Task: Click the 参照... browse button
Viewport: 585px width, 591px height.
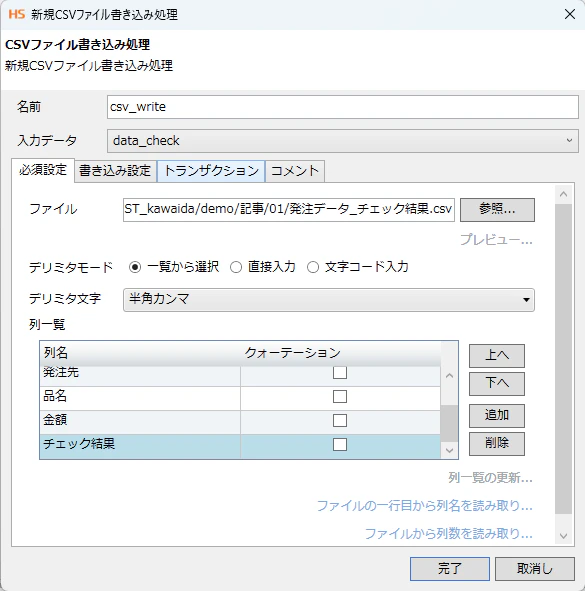Action: [x=497, y=210]
